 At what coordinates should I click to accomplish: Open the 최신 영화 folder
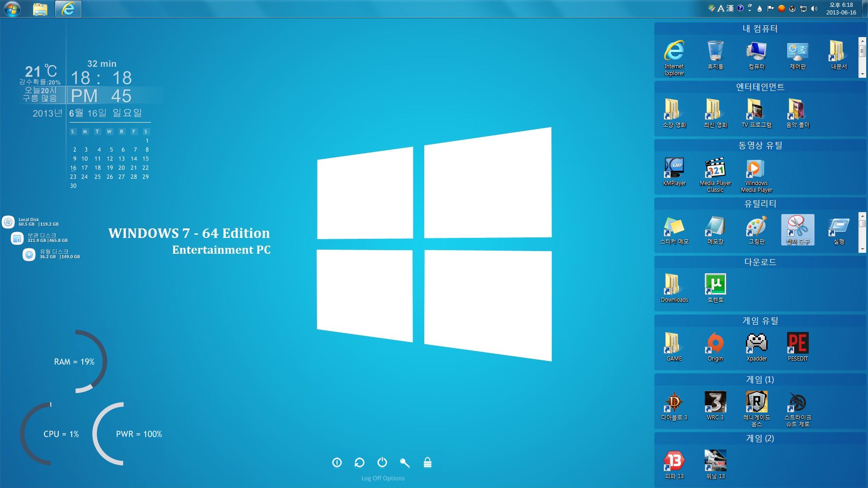tap(715, 114)
